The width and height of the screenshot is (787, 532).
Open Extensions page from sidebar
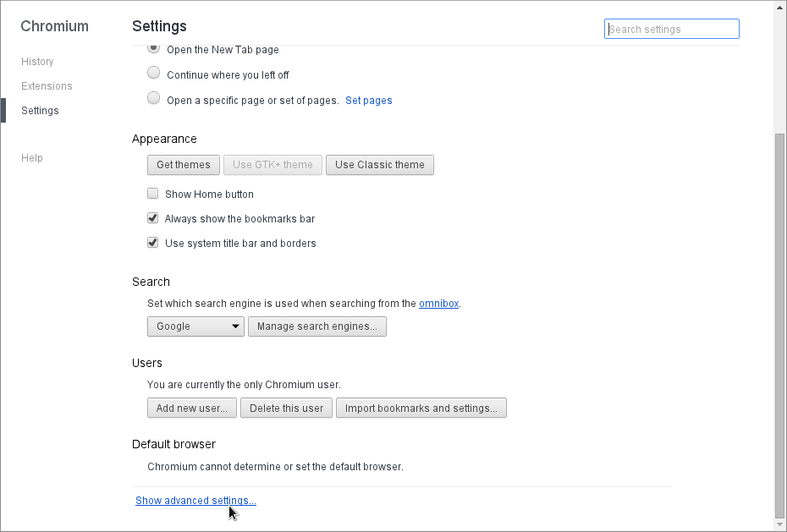click(47, 86)
